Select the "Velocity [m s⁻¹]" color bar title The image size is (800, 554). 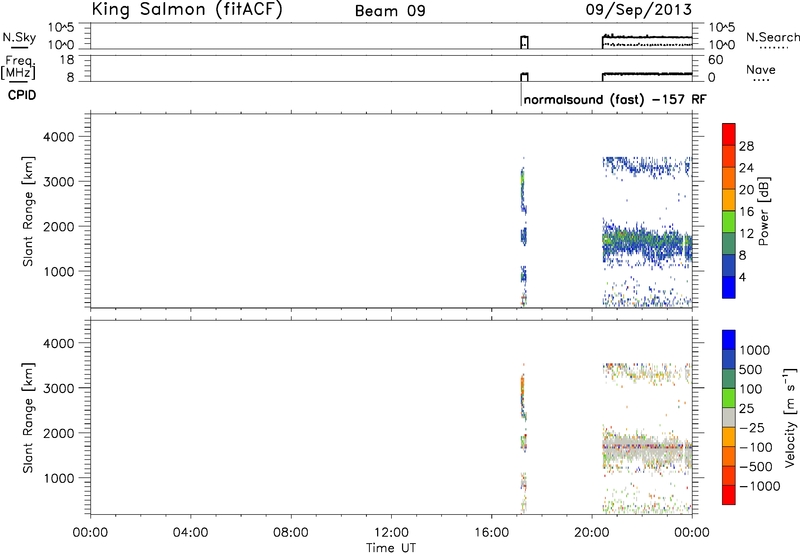pos(790,417)
